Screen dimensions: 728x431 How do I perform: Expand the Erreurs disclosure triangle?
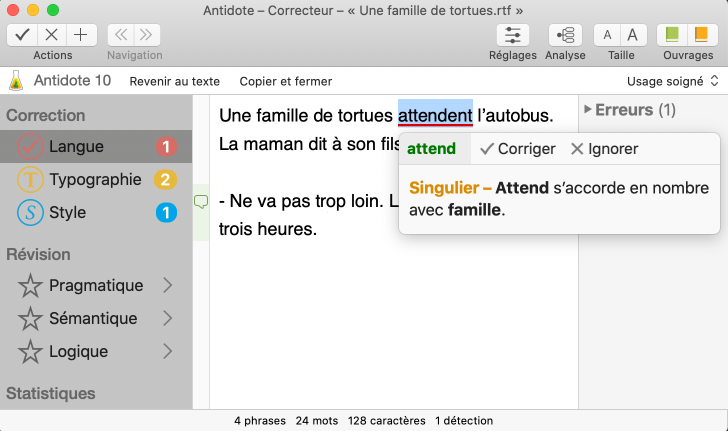pyautogui.click(x=587, y=110)
